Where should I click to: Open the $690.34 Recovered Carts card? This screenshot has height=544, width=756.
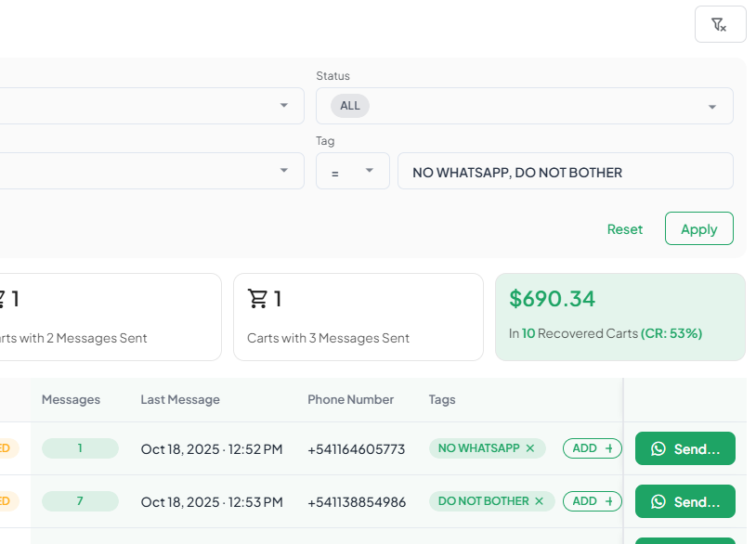pyautogui.click(x=619, y=317)
